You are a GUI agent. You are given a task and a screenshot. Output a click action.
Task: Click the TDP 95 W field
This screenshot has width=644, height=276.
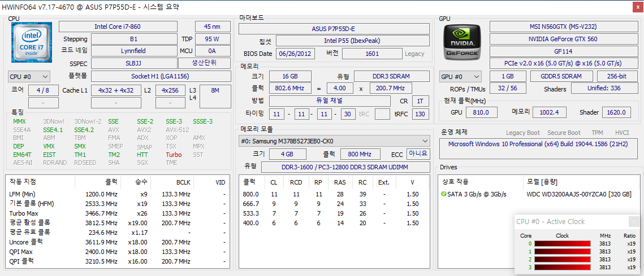[213, 39]
